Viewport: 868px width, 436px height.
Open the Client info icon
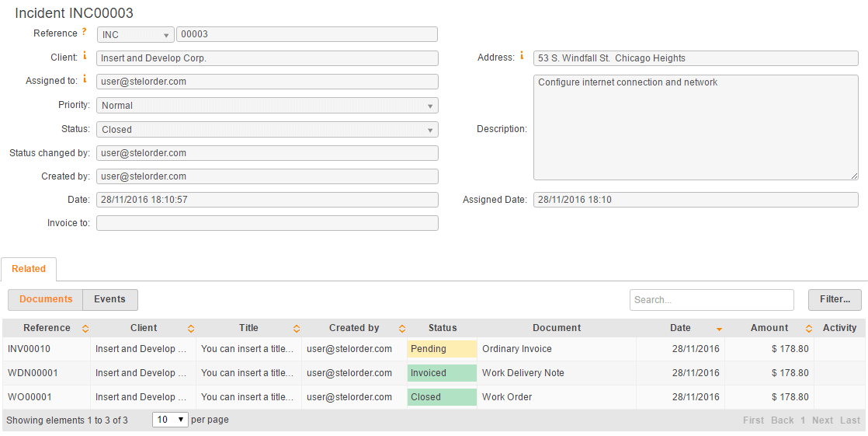(85, 55)
